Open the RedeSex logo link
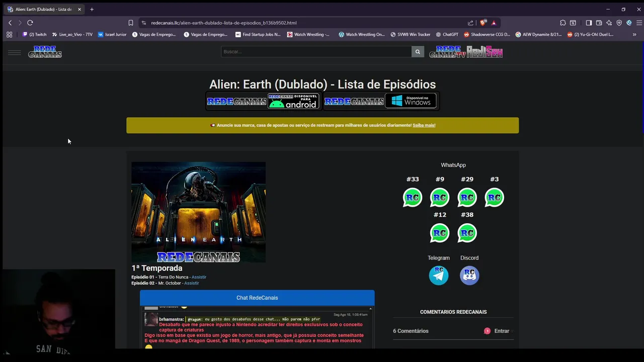Viewport: 644px width, 362px height. [x=485, y=52]
